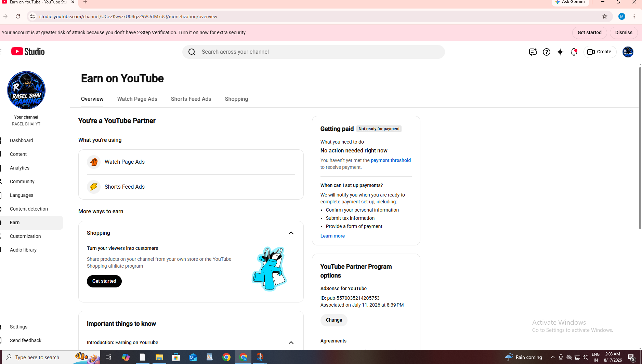This screenshot has height=364, width=642.
Task: Open the notifications bell
Action: pyautogui.click(x=574, y=52)
